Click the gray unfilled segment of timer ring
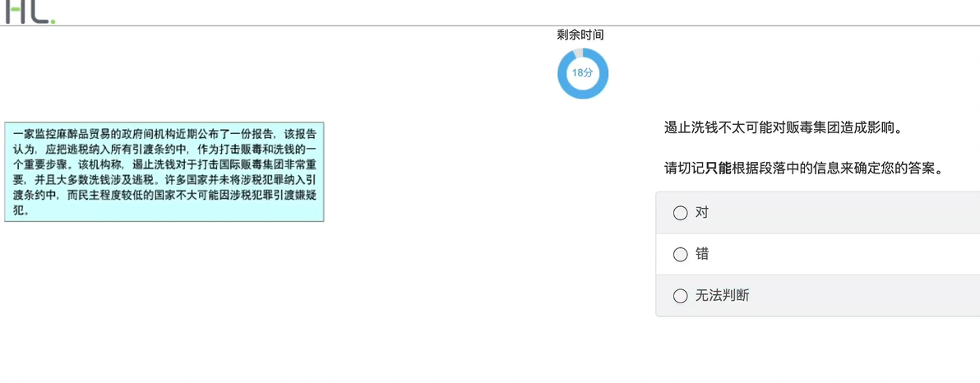Screen dimensions: 980x383 click(578, 53)
